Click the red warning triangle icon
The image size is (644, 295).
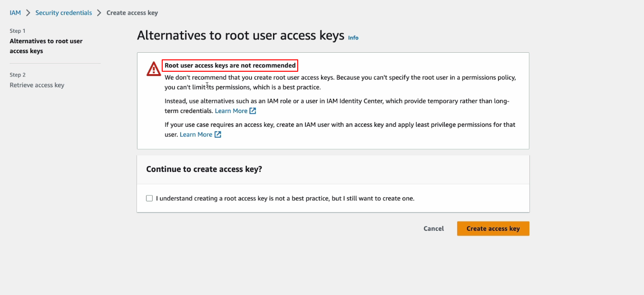coord(154,69)
